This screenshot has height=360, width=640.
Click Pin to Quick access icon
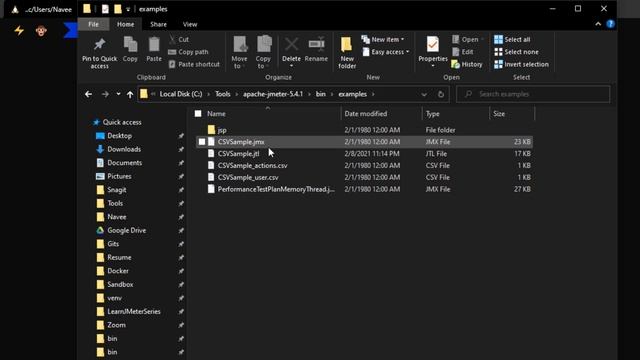click(99, 45)
